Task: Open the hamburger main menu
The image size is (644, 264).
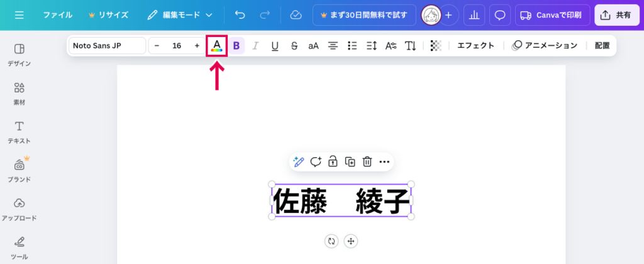Action: [x=19, y=14]
